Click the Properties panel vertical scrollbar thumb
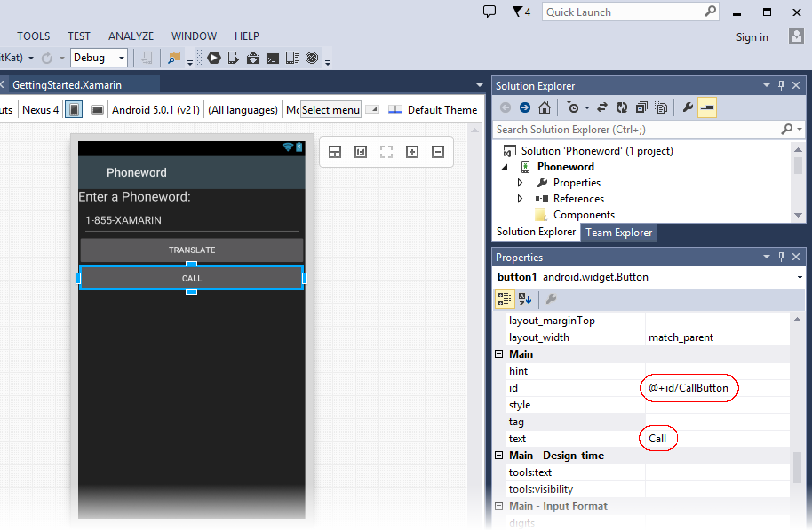The height and width of the screenshot is (531, 812). tap(797, 467)
